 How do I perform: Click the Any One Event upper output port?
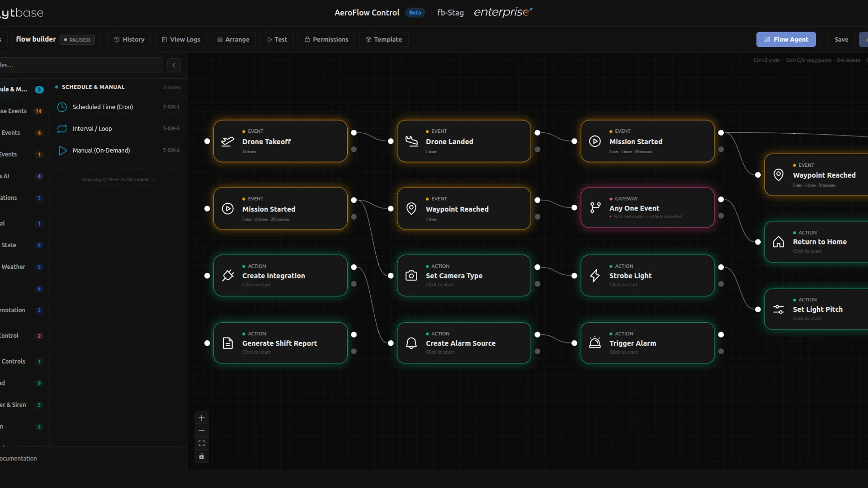click(x=721, y=199)
